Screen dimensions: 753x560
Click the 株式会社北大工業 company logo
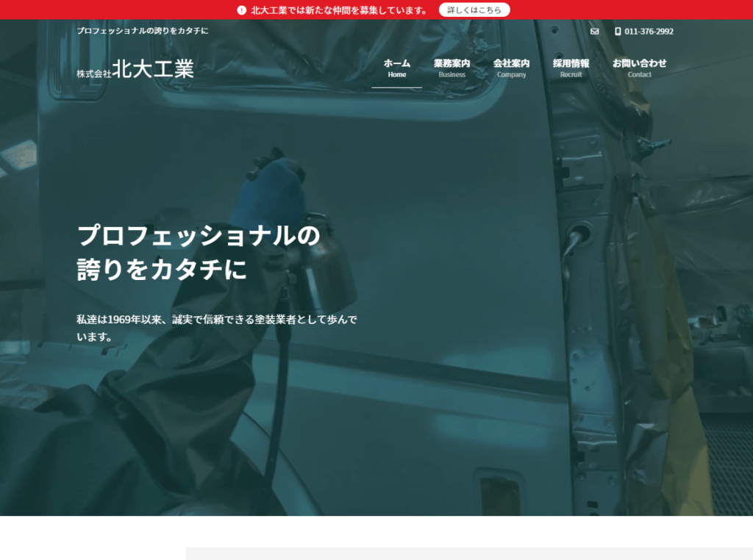pos(135,70)
